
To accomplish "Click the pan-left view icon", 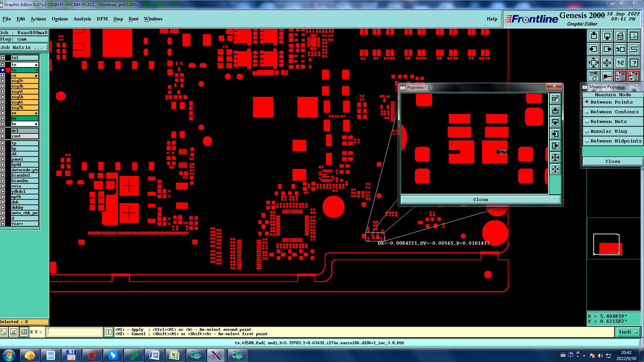I will tap(593, 49).
